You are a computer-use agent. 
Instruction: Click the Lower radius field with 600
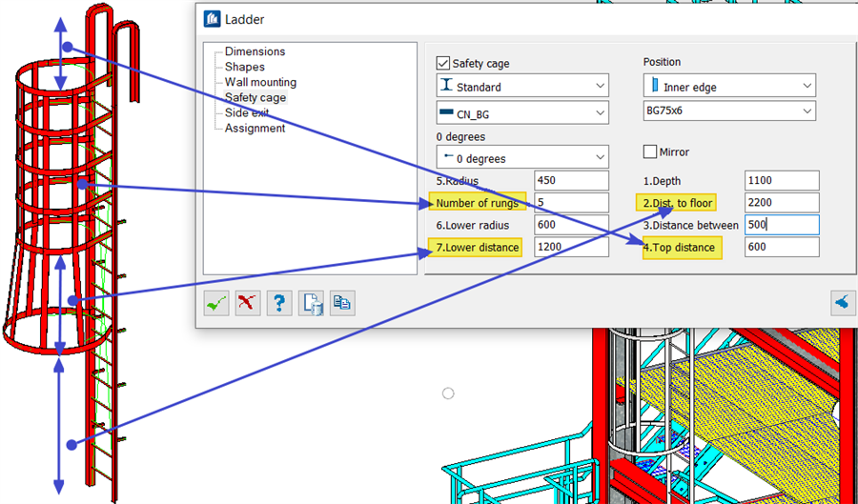(571, 225)
